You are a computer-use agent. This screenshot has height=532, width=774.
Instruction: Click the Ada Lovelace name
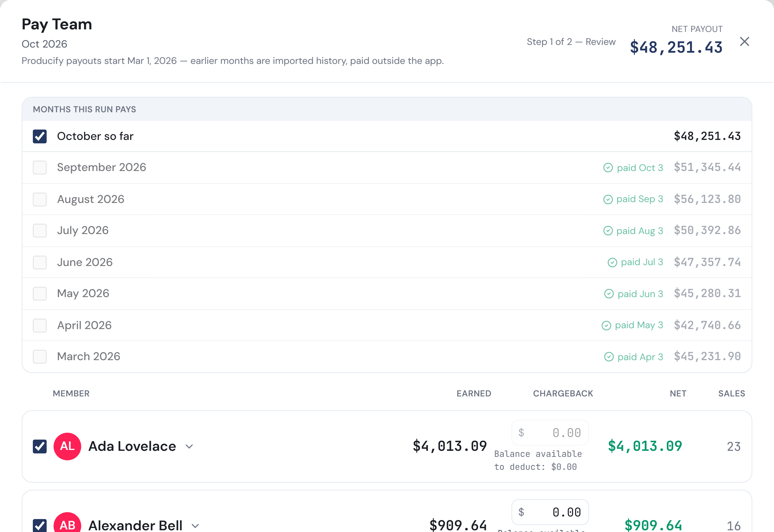coord(132,446)
